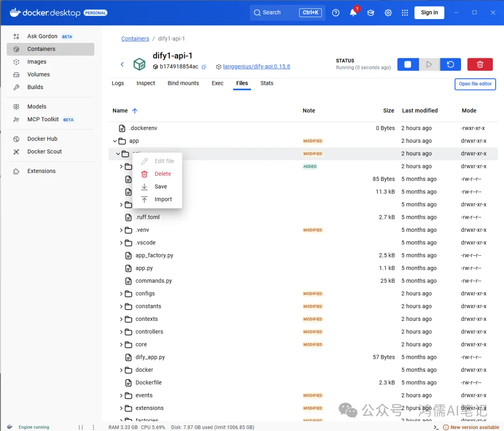The image size is (504, 431).
Task: Open Extensions section
Action: click(x=50, y=171)
